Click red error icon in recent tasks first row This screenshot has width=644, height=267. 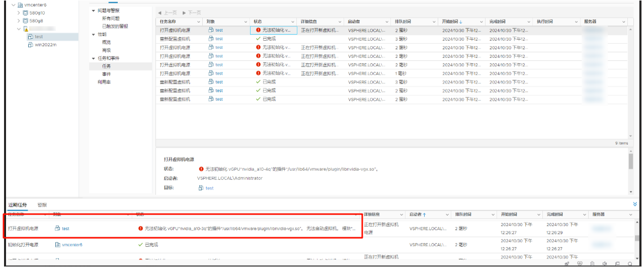140,228
